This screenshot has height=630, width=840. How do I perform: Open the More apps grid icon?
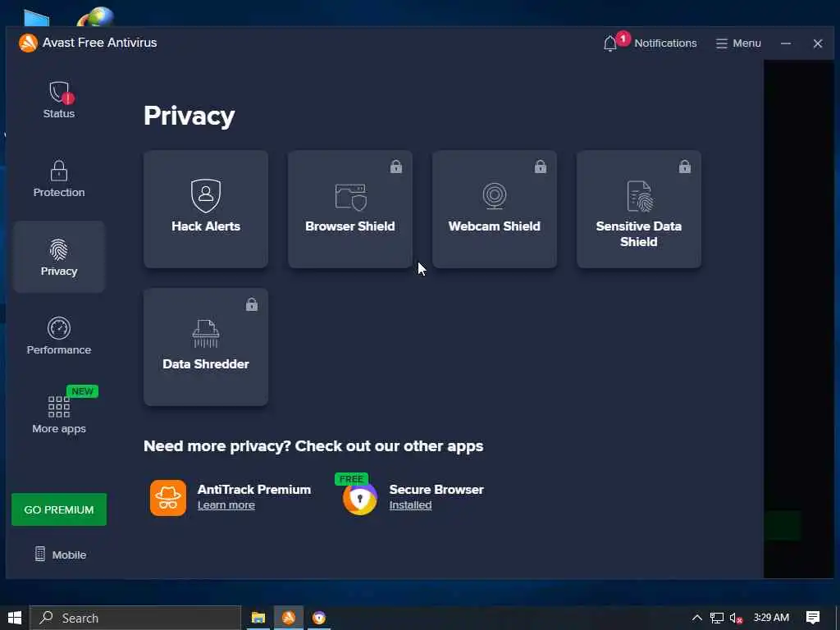pyautogui.click(x=59, y=407)
